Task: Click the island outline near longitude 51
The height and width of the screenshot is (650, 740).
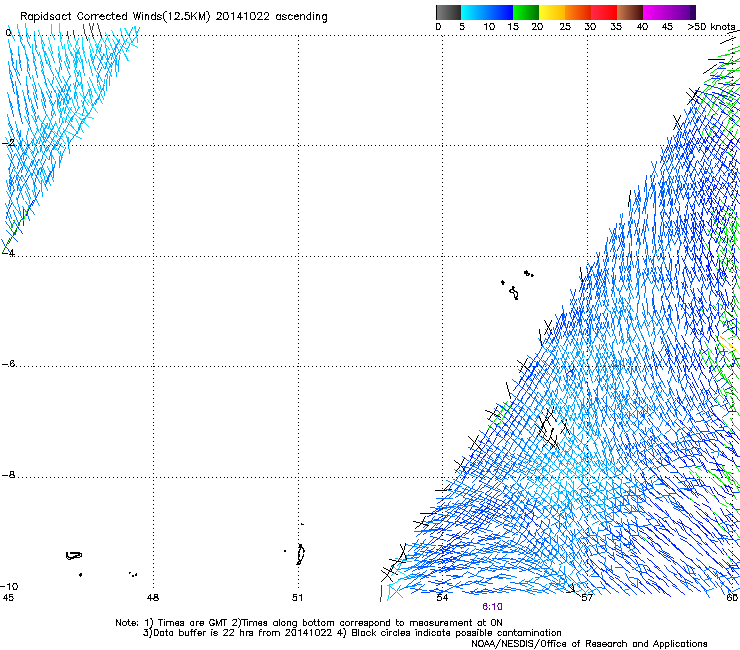Action: point(301,554)
